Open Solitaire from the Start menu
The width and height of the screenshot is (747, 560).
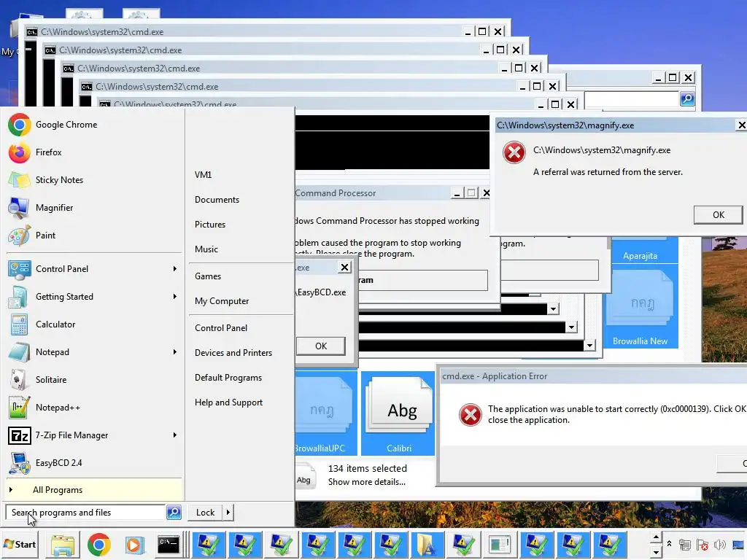coord(94,380)
